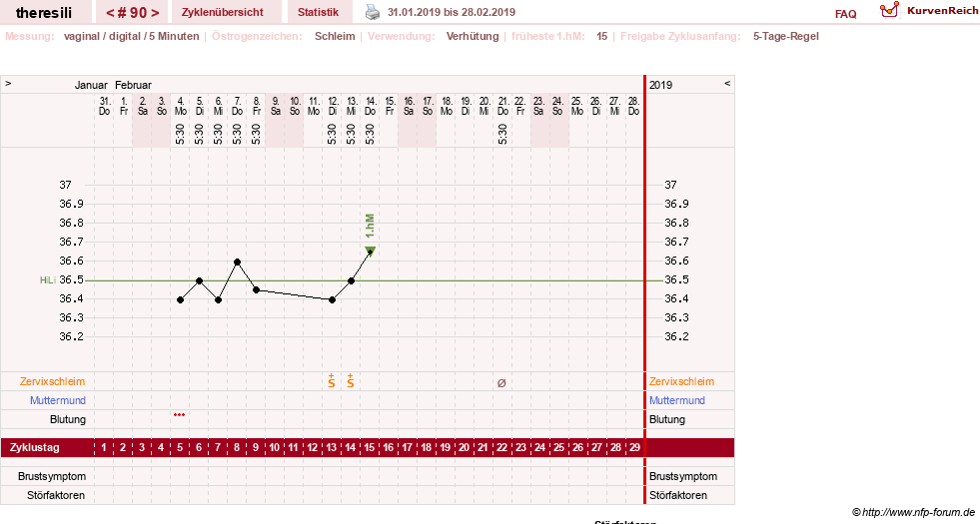980x524 pixels.
Task: Click the 'Verhütung' value
Action: click(473, 36)
